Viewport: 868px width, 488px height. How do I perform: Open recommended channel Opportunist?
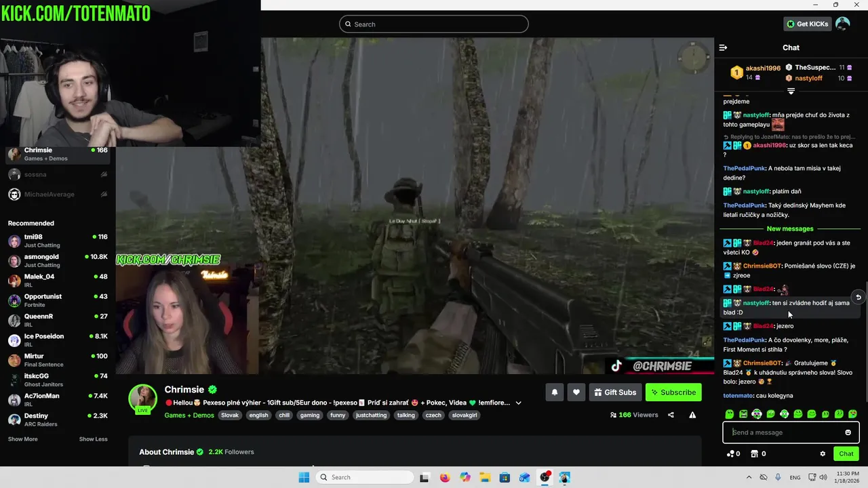click(x=58, y=301)
